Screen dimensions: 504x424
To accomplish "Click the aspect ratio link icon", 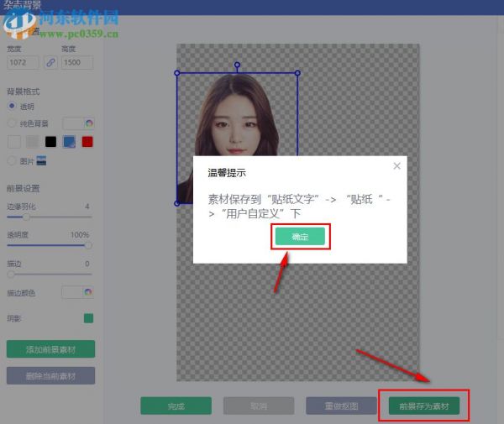I will pyautogui.click(x=50, y=62).
